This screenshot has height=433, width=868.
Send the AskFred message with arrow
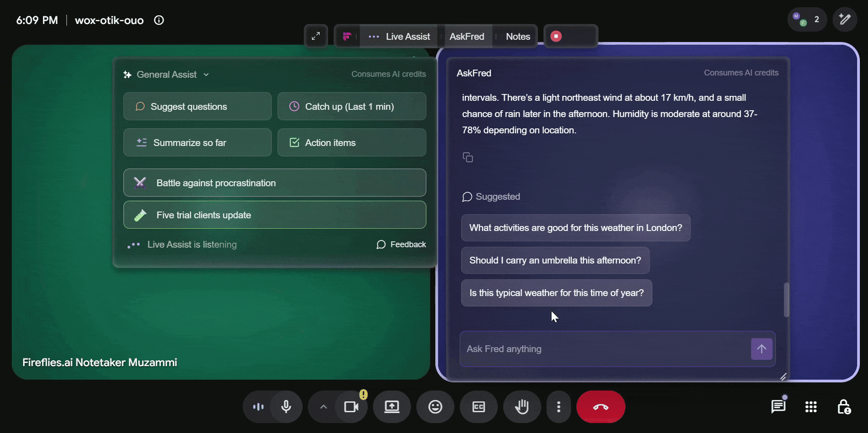[762, 349]
